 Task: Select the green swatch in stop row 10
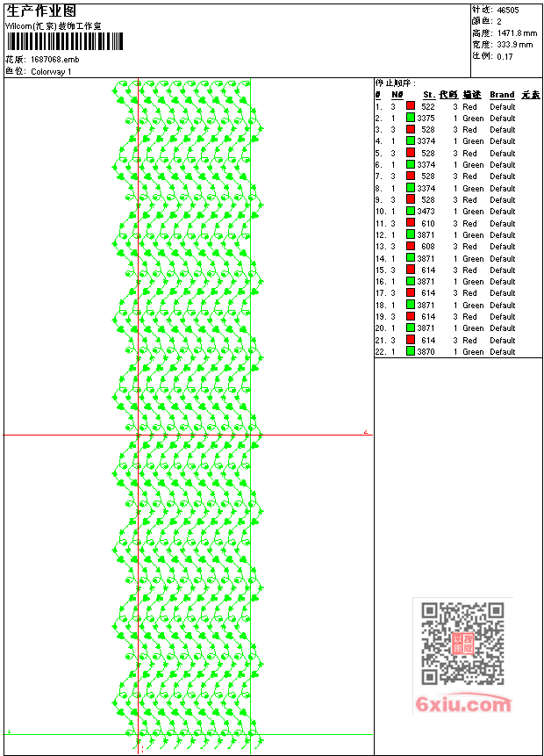coord(410,211)
